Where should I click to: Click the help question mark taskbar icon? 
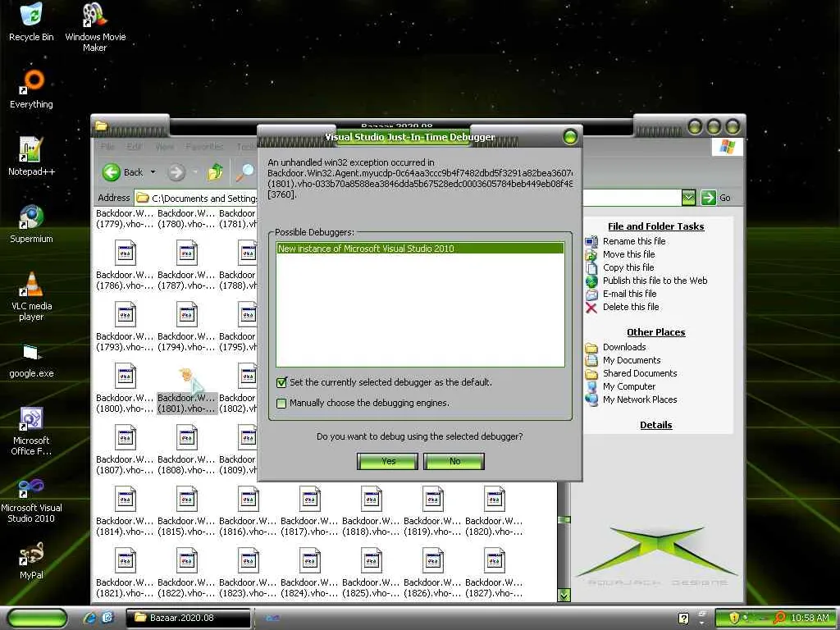683,619
